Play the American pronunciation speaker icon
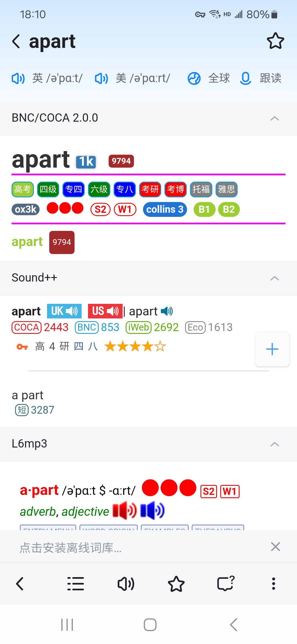297x644 pixels. coord(101,78)
